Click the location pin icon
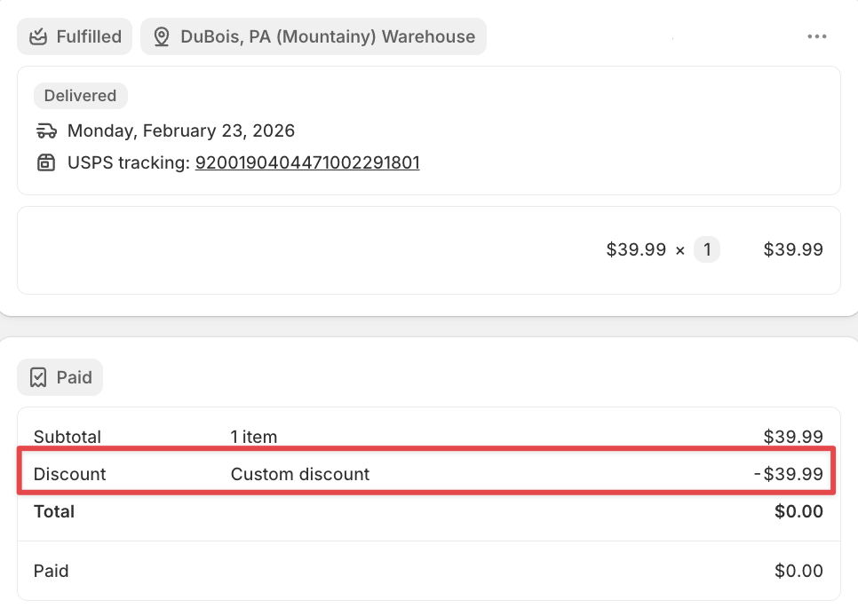The height and width of the screenshot is (616, 858). pos(162,36)
